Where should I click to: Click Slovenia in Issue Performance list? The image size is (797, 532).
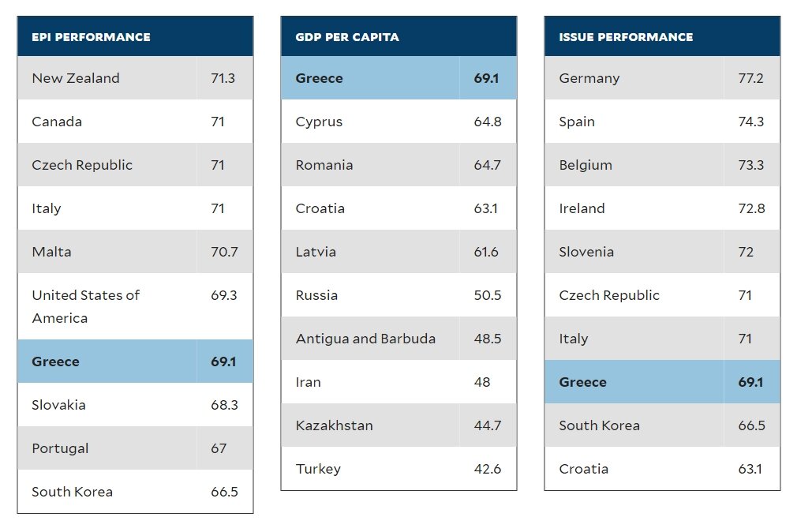coord(662,251)
